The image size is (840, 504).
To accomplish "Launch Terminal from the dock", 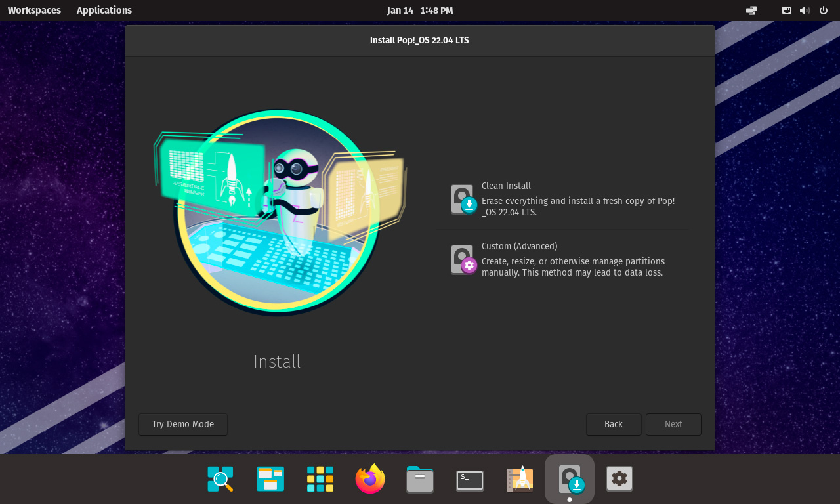I will [470, 480].
